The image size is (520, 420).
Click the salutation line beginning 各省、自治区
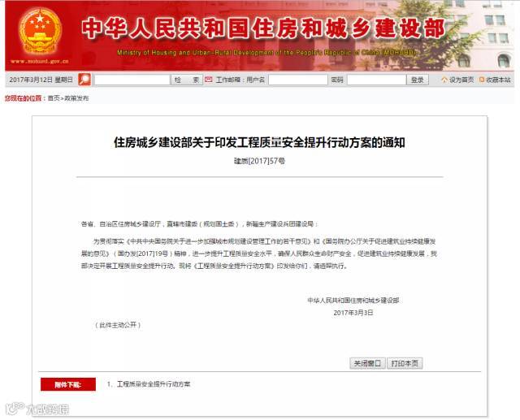point(199,224)
